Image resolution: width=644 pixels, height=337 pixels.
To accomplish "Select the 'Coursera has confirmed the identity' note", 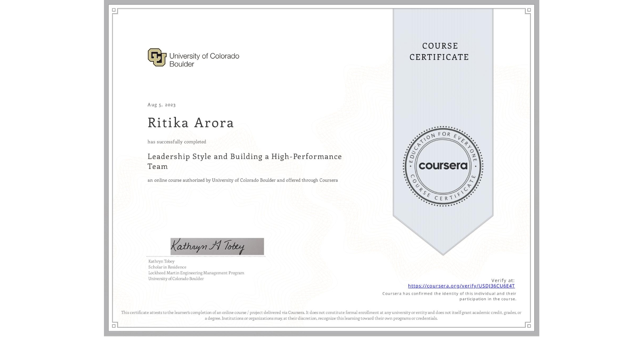I will (449, 296).
